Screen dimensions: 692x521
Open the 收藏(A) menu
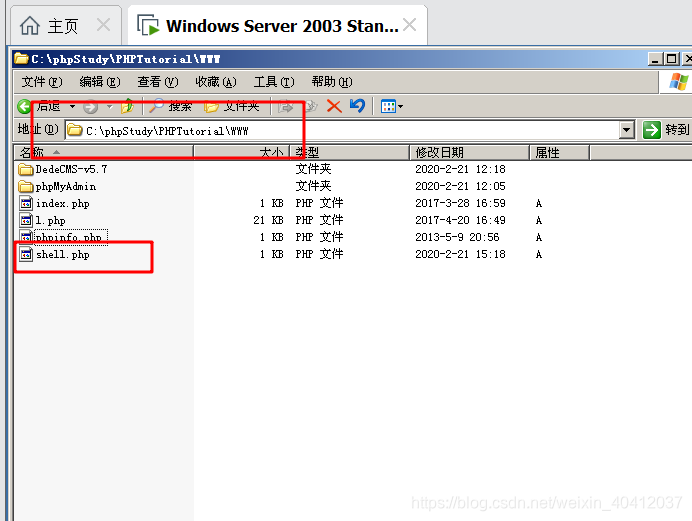coord(216,82)
